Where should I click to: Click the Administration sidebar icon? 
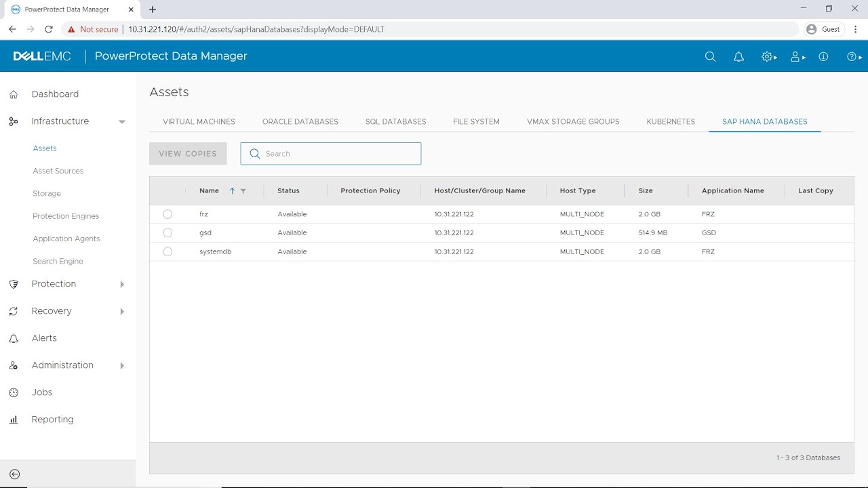coord(14,365)
